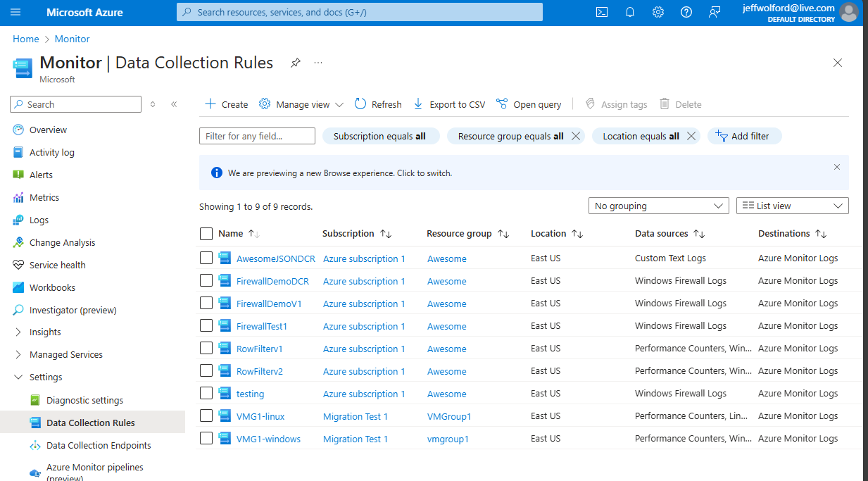Toggle the select-all checkbox in header

pyautogui.click(x=206, y=234)
